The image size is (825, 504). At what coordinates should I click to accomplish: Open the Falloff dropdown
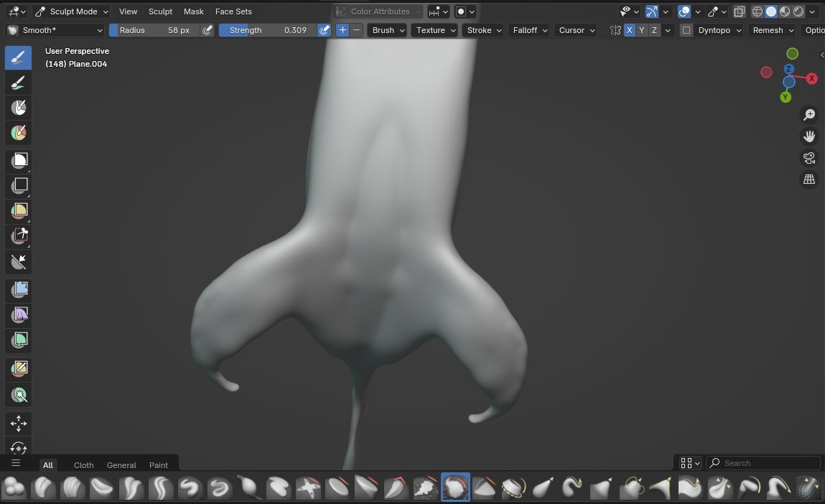(528, 30)
